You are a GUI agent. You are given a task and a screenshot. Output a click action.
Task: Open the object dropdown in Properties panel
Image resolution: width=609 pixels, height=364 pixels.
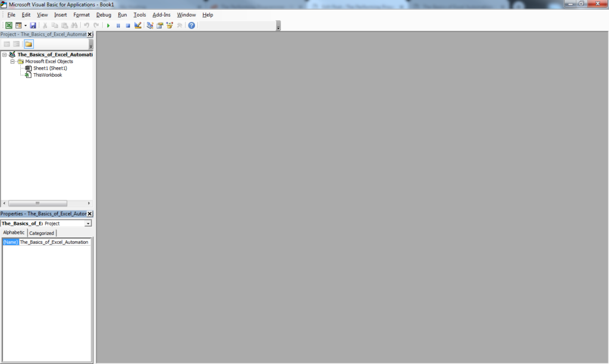coord(88,224)
